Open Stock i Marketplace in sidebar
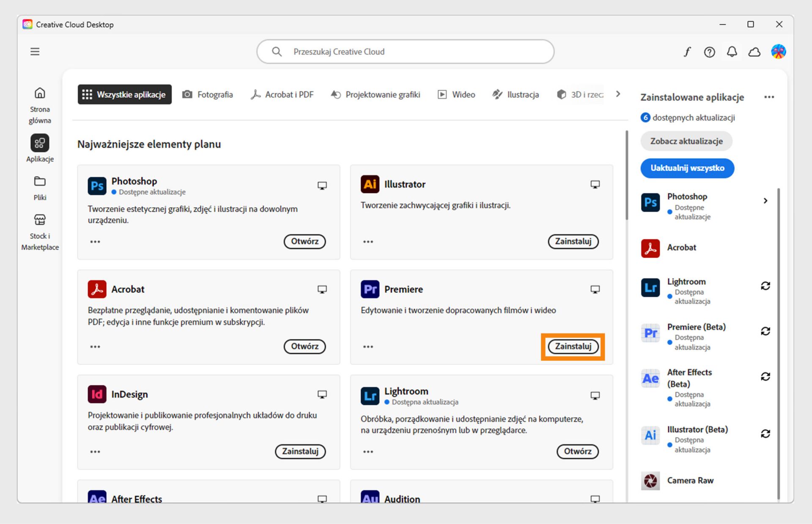Image resolution: width=812 pixels, height=524 pixels. [40, 232]
